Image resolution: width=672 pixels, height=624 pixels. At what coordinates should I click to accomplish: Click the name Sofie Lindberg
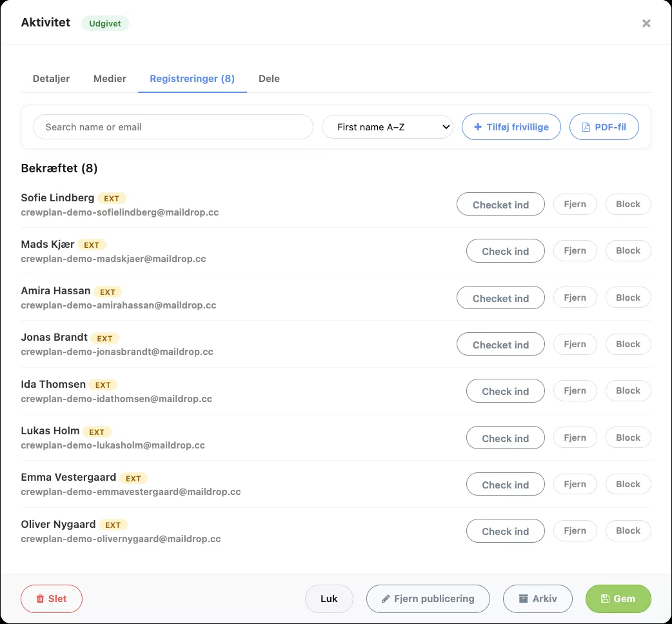(x=57, y=197)
